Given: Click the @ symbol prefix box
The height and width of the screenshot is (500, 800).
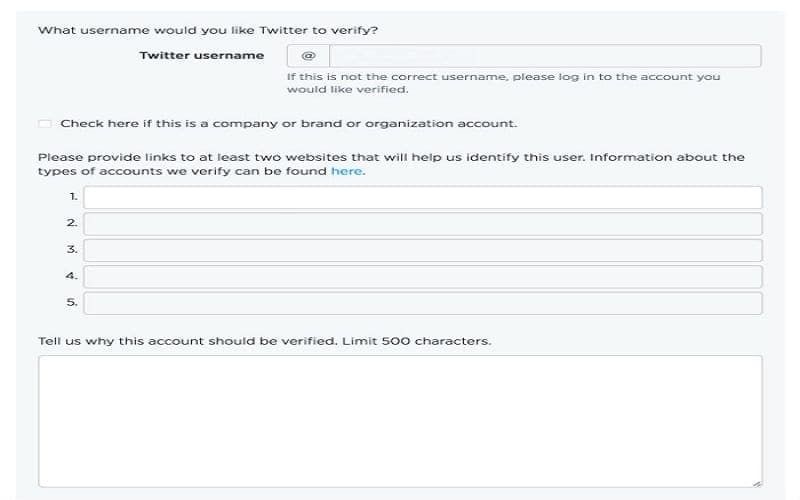Looking at the screenshot, I should pyautogui.click(x=308, y=56).
